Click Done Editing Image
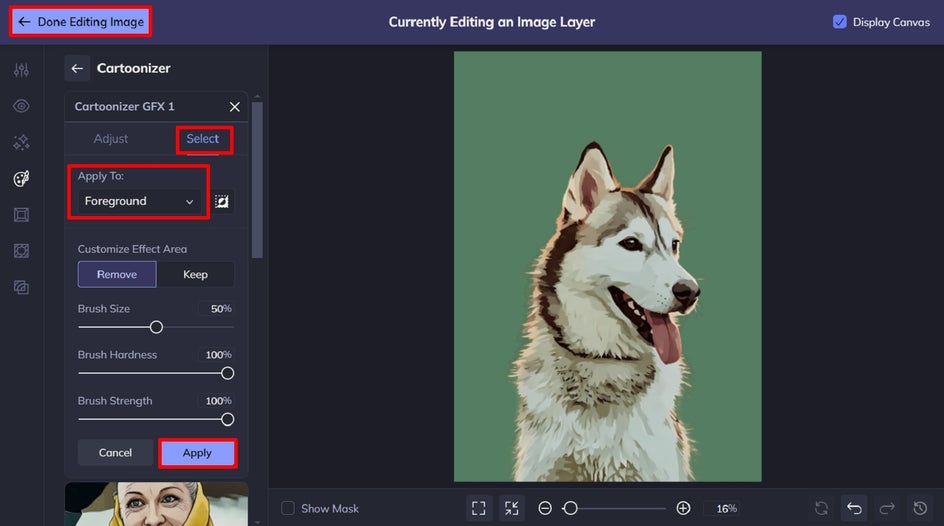 coord(81,22)
